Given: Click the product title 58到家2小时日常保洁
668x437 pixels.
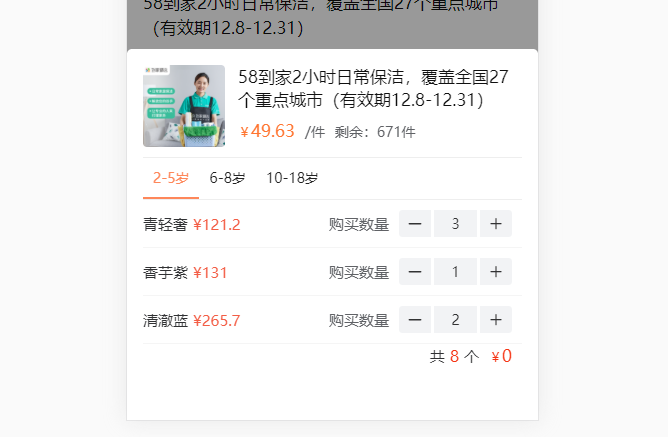Looking at the screenshot, I should pyautogui.click(x=373, y=89).
